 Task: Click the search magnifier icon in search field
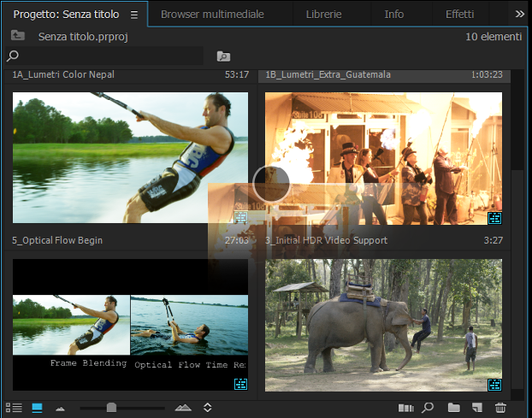(13, 56)
